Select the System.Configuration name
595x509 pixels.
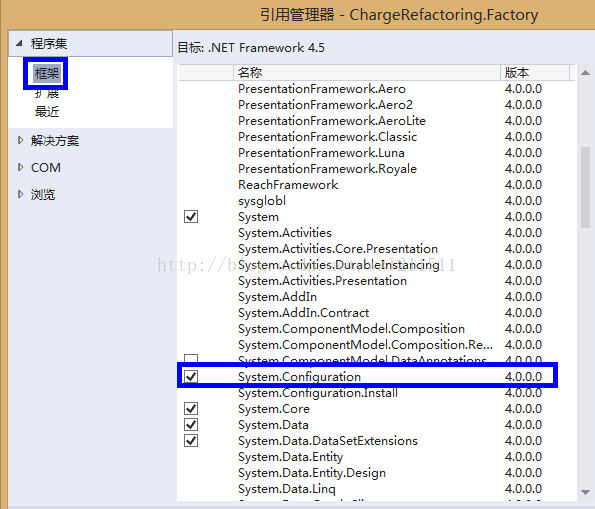point(299,377)
